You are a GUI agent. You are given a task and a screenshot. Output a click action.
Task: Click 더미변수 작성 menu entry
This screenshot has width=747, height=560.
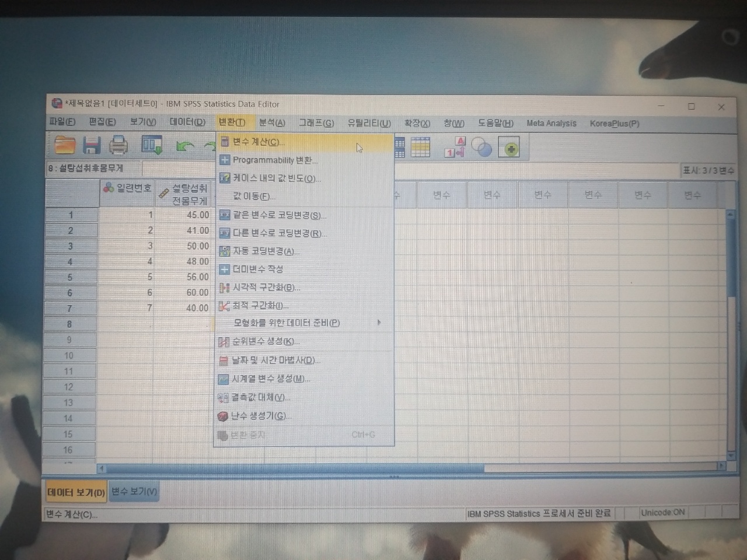[x=304, y=269]
